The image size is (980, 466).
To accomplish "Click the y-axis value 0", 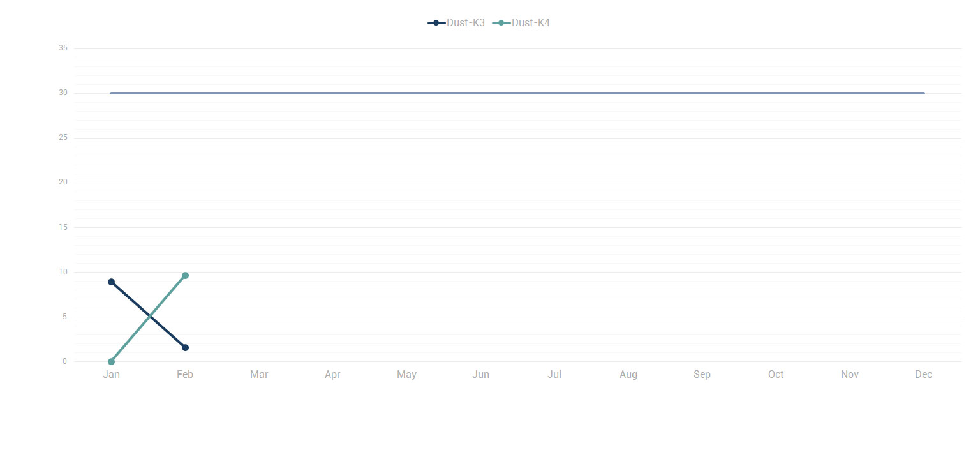I will [x=64, y=361].
